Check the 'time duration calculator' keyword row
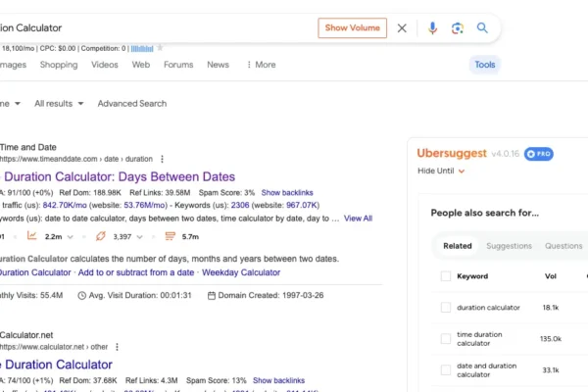Image resolution: width=588 pixels, height=392 pixels. click(x=446, y=339)
